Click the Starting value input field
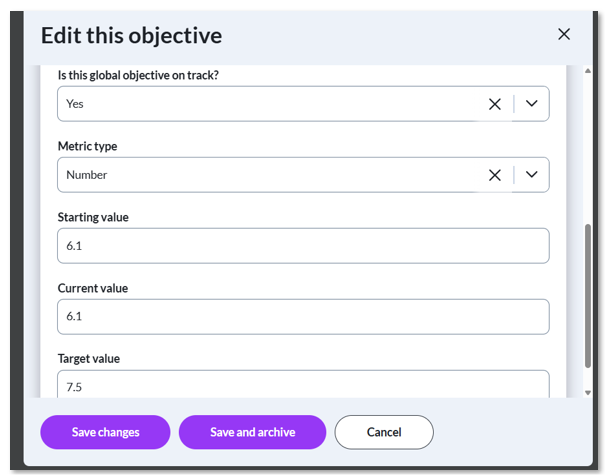 point(303,246)
